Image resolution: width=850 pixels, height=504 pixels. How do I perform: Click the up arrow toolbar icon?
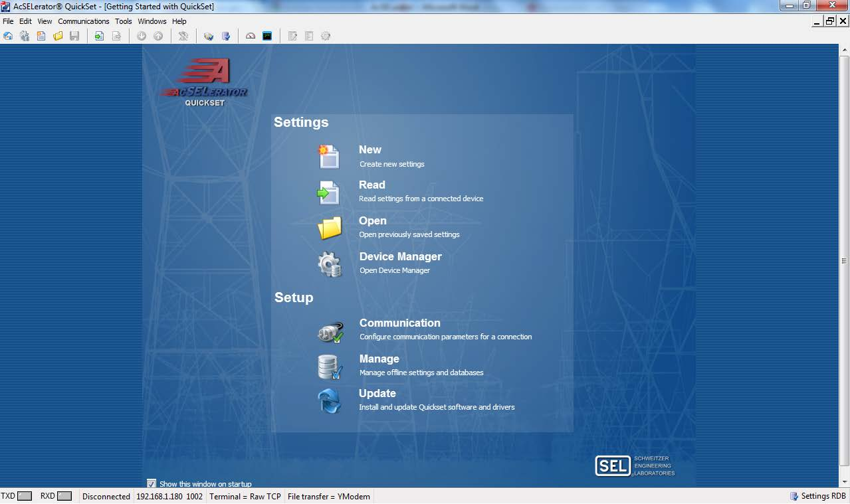pos(158,36)
